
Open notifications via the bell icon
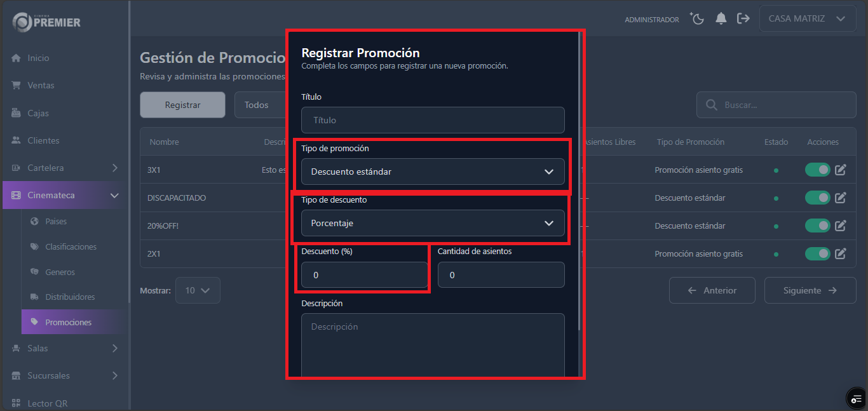pos(721,18)
